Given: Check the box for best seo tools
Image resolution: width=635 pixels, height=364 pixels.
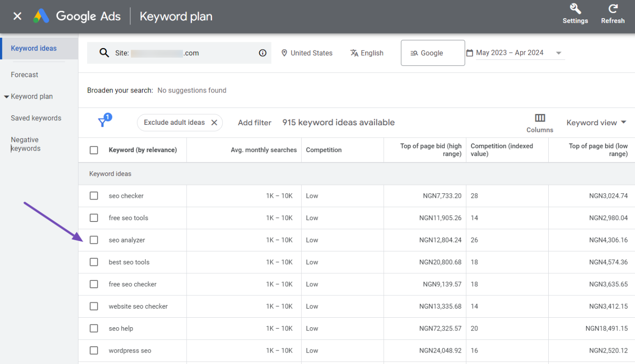Looking at the screenshot, I should click(94, 262).
